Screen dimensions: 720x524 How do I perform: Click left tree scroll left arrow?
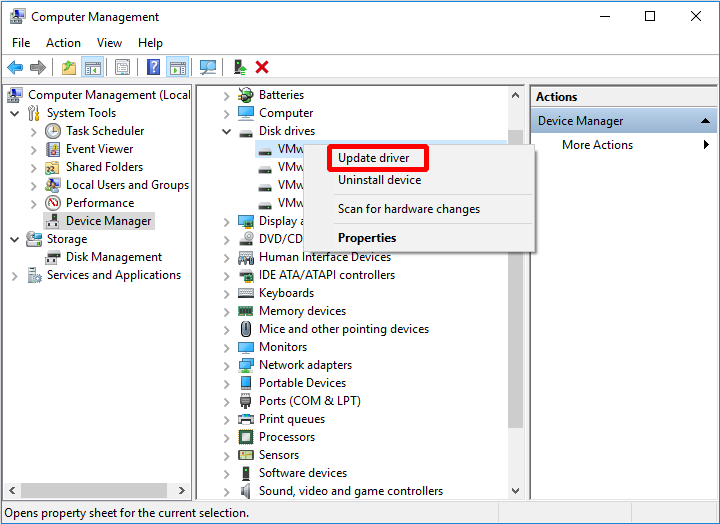click(x=12, y=490)
